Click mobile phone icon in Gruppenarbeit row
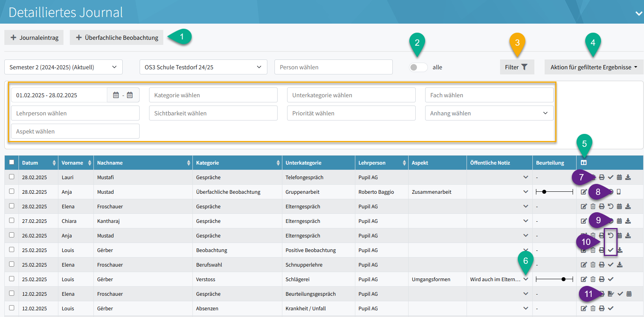Image resolution: width=644 pixels, height=317 pixels. click(619, 192)
